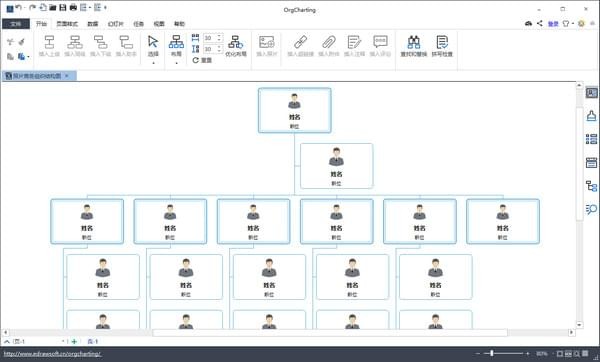Click Insert Assistant (插入助手) icon
This screenshot has width=600, height=362.
(126, 42)
